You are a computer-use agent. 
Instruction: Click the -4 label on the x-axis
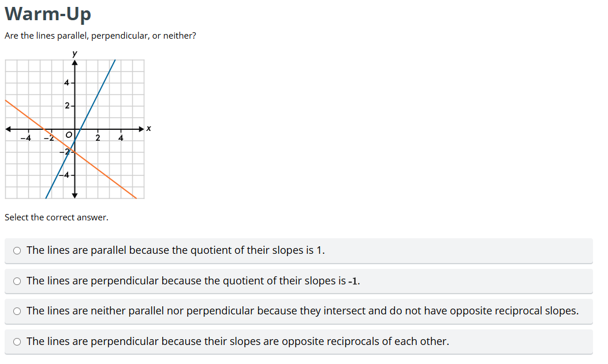coord(27,137)
